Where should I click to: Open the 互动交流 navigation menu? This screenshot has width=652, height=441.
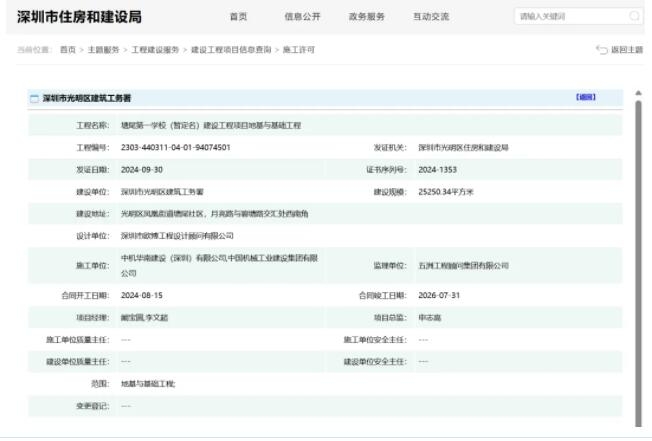tap(430, 17)
